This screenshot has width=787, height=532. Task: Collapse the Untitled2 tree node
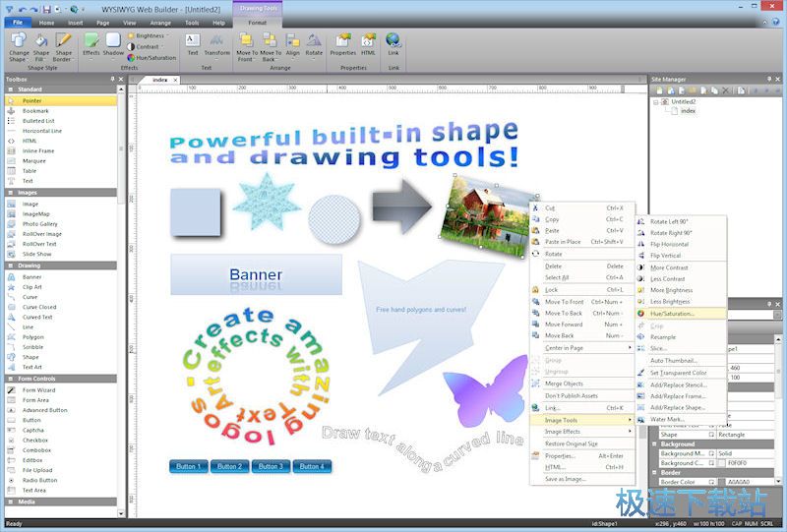pyautogui.click(x=655, y=102)
